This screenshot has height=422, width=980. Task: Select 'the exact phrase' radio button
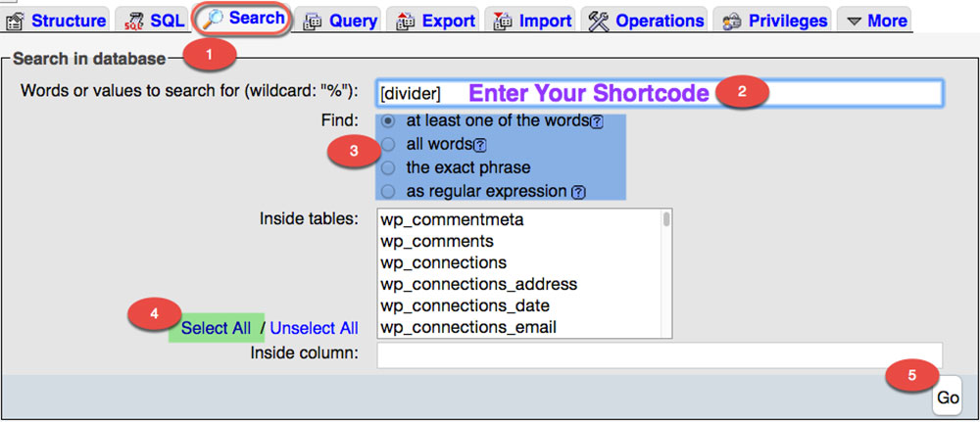[389, 167]
